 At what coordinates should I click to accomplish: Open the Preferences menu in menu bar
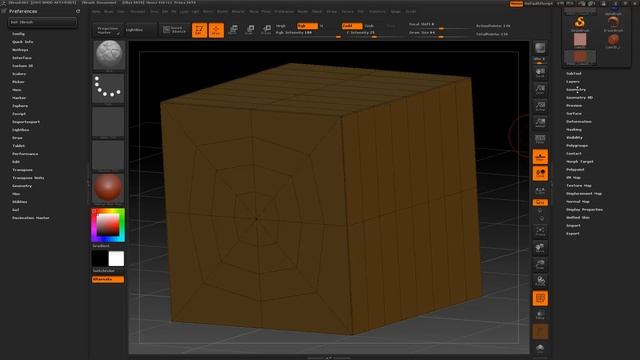284,12
